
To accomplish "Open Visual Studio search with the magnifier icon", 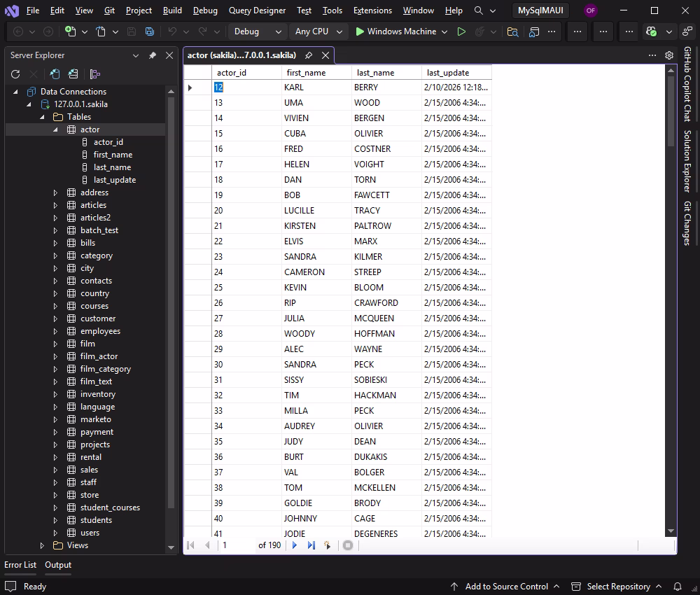I will pos(479,10).
